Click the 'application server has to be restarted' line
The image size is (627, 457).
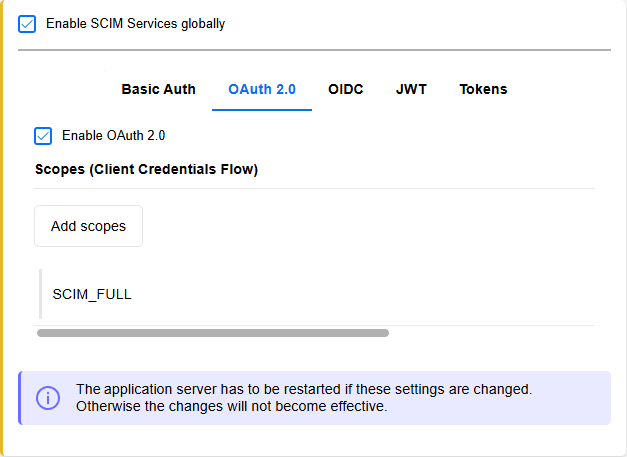304,389
